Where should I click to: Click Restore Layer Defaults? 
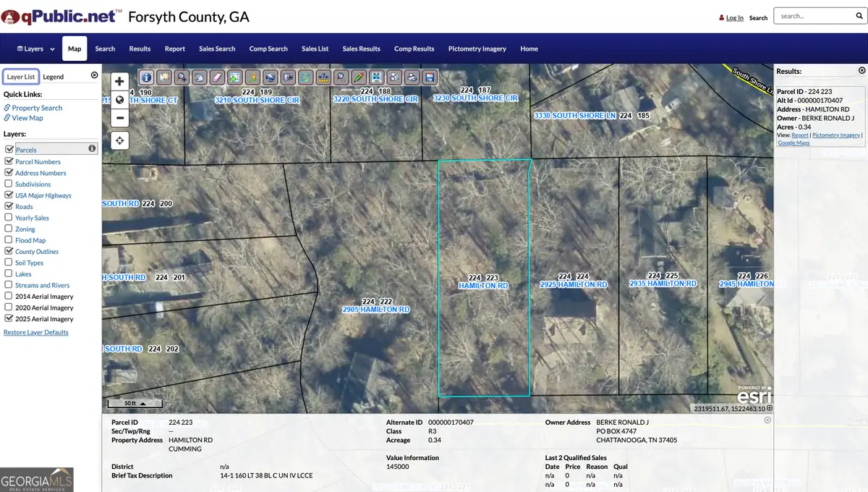[x=35, y=332]
